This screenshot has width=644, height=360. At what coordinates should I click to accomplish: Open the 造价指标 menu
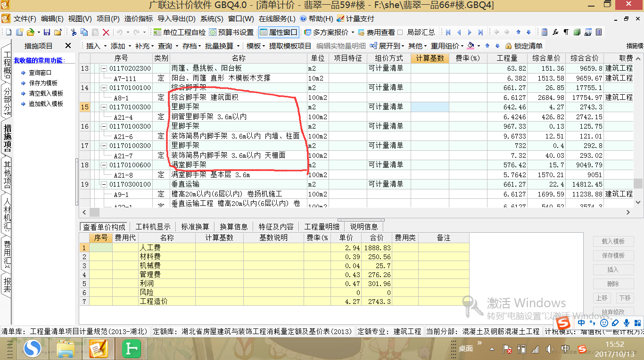(x=138, y=19)
